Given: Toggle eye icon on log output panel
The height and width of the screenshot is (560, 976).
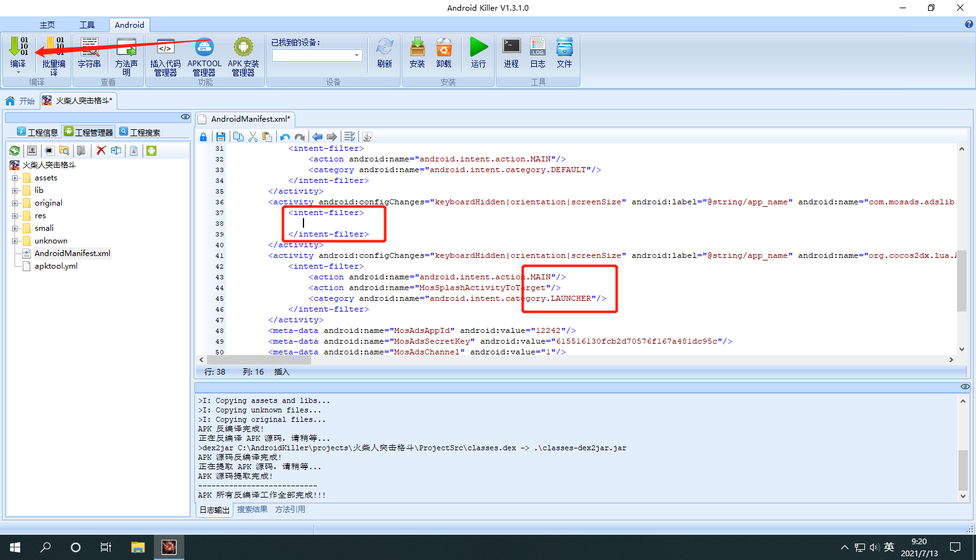Looking at the screenshot, I should (x=965, y=387).
